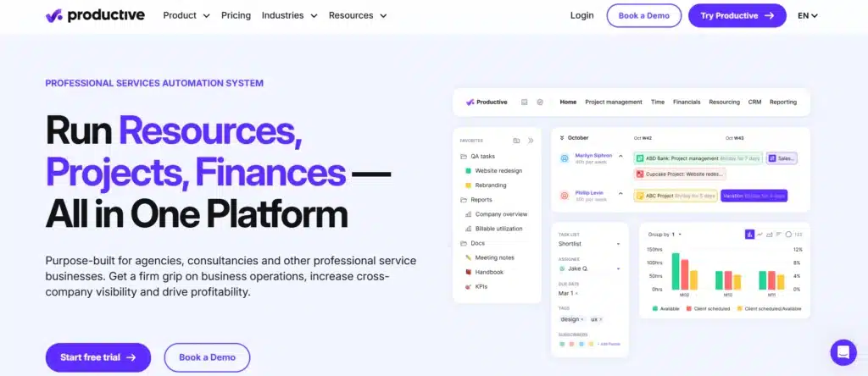Click the Meeting notes pencil icon
Viewport: 868px width, 376px height.
[x=468, y=257]
